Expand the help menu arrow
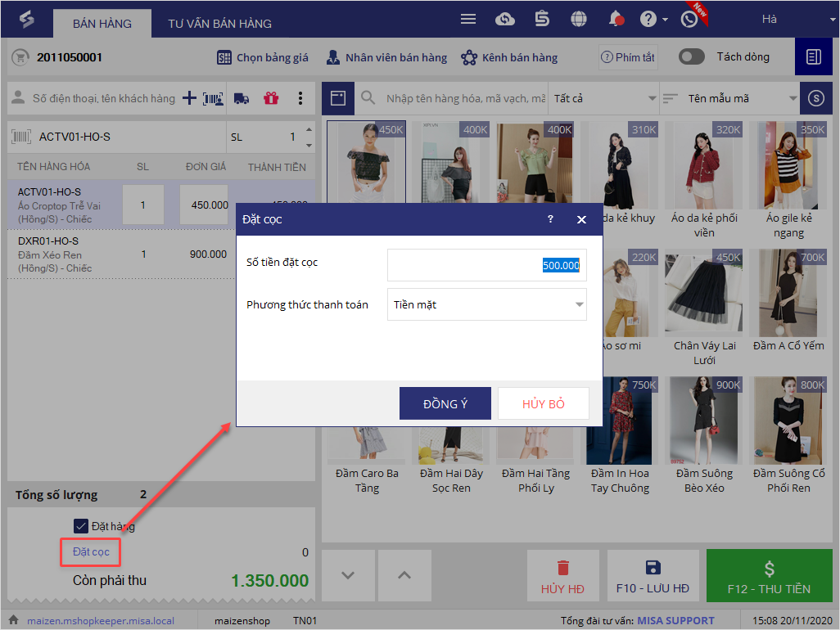Viewport: 840px width, 630px height. pos(665,20)
